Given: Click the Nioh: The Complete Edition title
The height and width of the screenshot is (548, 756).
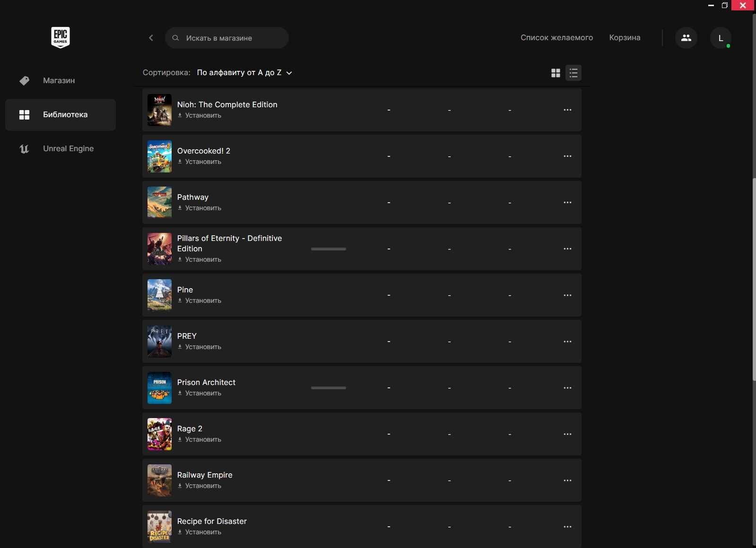Looking at the screenshot, I should (227, 105).
